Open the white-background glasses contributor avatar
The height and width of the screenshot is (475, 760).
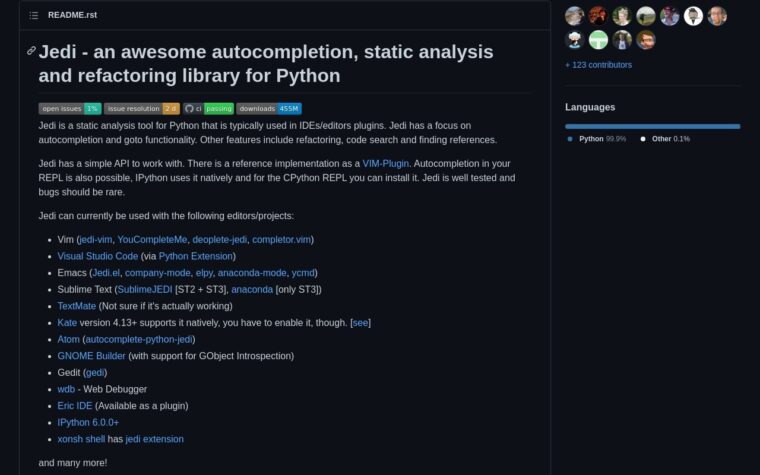pos(693,16)
